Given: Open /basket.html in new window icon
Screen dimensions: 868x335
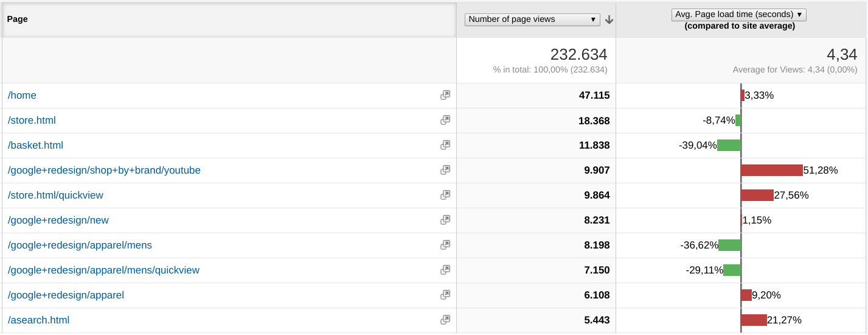Looking at the screenshot, I should click(x=445, y=145).
